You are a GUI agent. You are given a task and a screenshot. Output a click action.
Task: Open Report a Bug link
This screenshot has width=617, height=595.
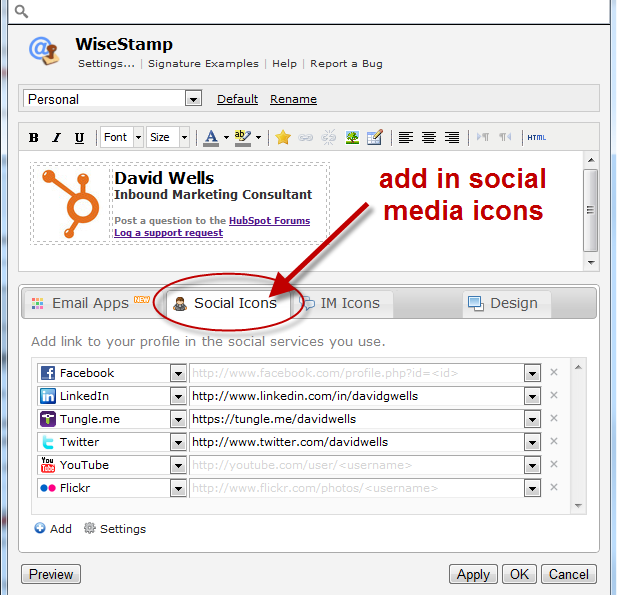point(346,64)
